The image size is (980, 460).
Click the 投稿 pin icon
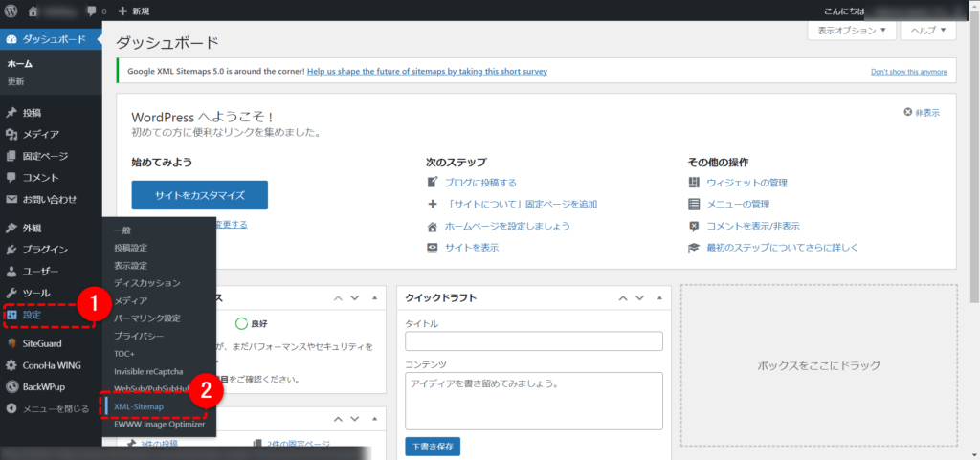[x=11, y=113]
